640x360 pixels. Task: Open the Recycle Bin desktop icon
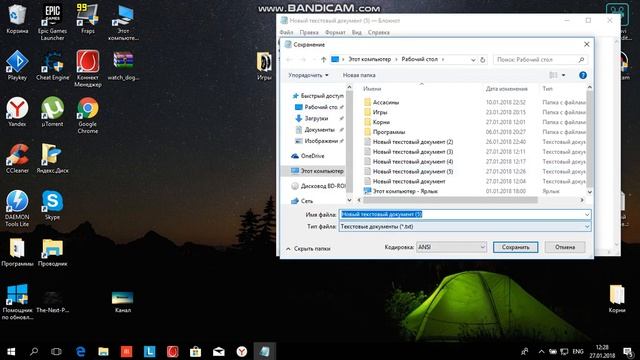17,19
